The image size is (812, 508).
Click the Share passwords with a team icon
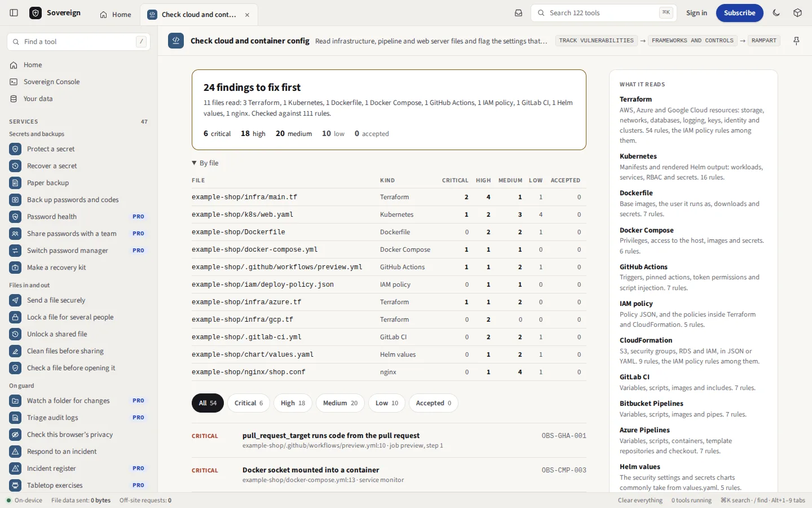tap(15, 234)
